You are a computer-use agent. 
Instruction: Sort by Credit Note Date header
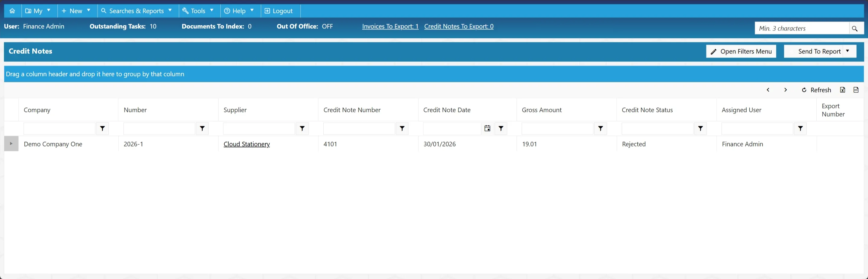pyautogui.click(x=447, y=110)
